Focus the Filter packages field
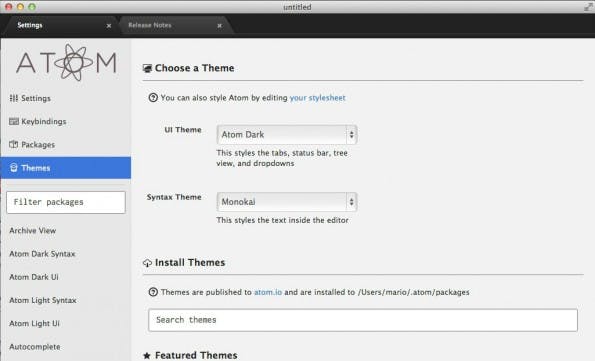 click(x=66, y=202)
